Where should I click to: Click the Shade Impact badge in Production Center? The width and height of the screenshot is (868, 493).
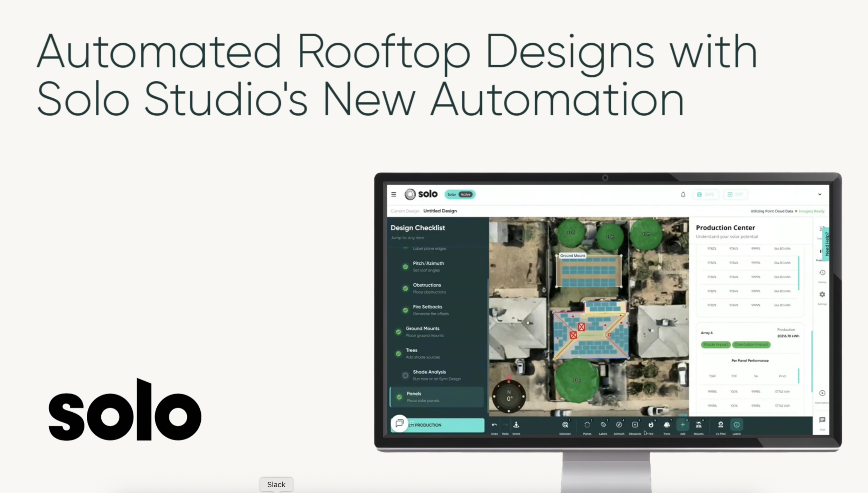click(x=715, y=344)
